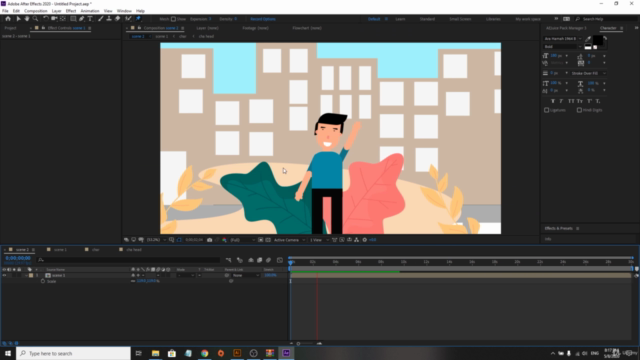Screen dimensions: 640x360
Task: Toggle All Caps text style
Action: (x=571, y=101)
